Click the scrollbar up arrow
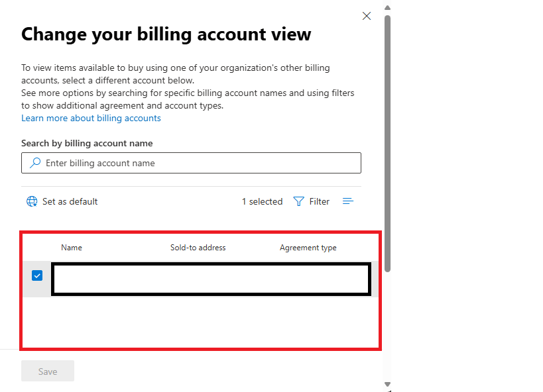The image size is (543, 392). click(x=387, y=7)
